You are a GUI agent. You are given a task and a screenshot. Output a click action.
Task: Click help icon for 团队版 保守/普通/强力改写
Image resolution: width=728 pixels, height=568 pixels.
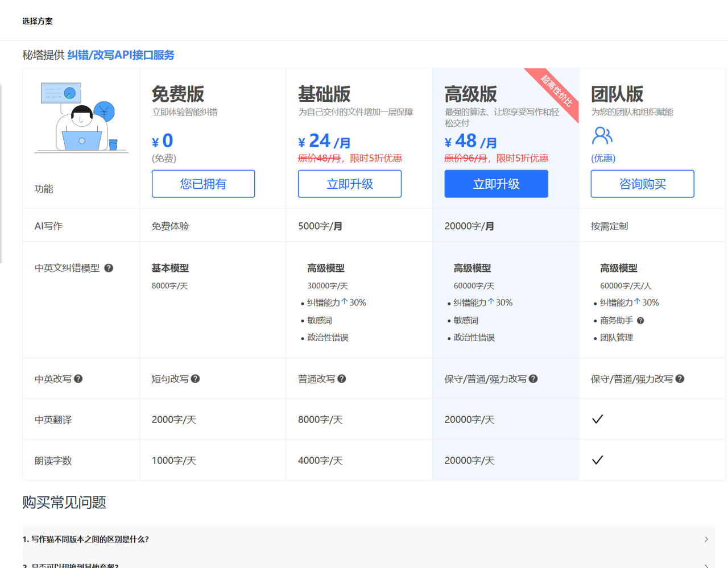pos(680,379)
